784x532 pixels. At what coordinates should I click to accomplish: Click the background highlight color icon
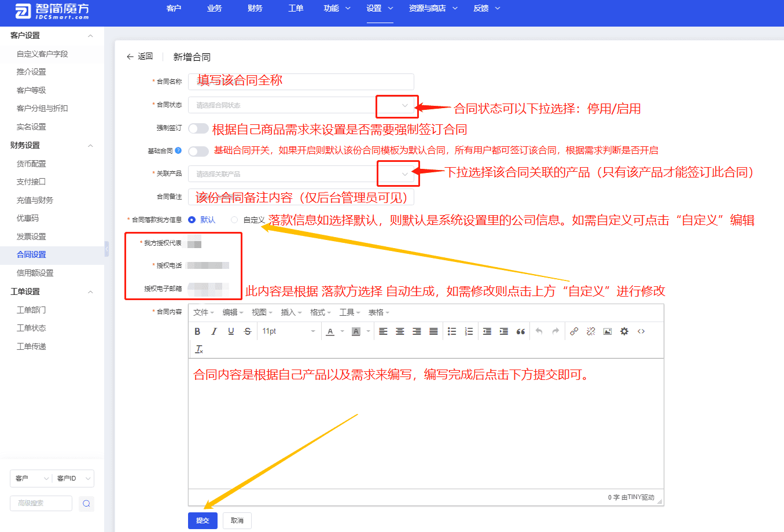pyautogui.click(x=356, y=331)
